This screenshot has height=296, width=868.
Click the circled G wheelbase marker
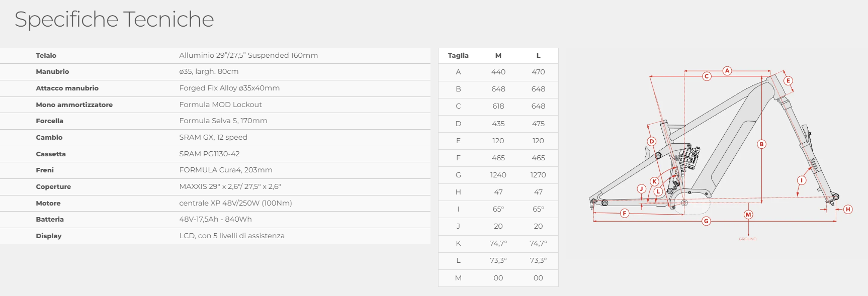point(707,221)
